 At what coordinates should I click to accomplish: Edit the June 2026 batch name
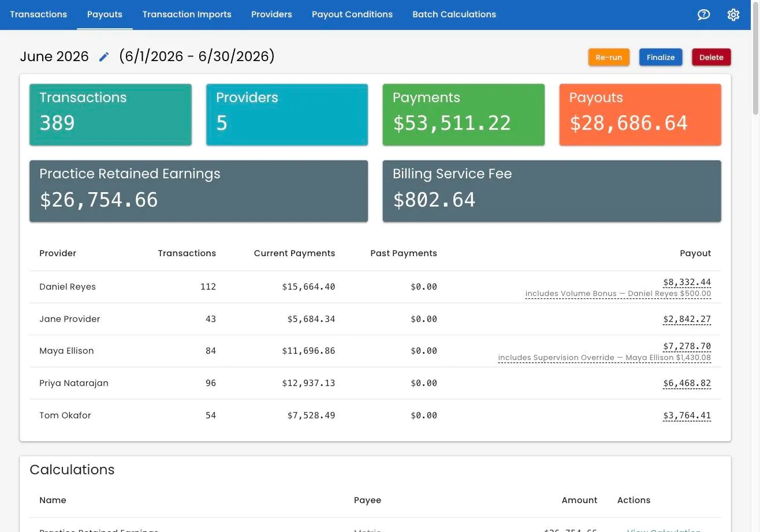(104, 57)
